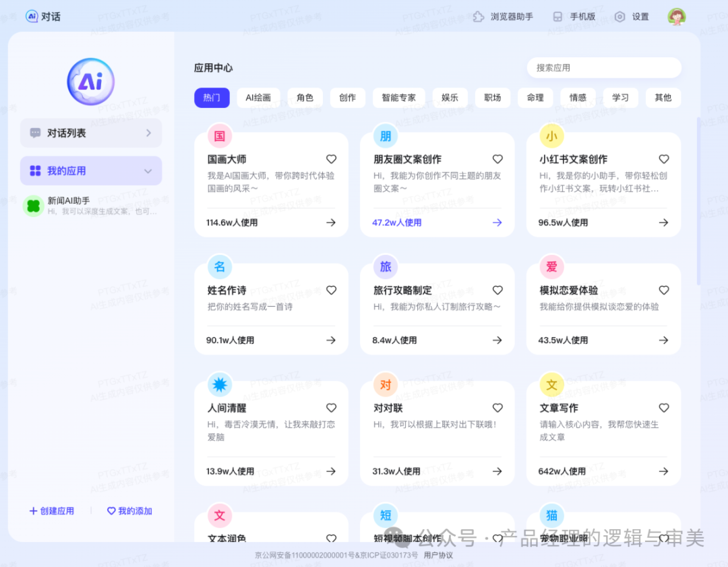Click the 国 badge icon on 国画大师
Screen dimensions: 728x567
[x=219, y=136]
